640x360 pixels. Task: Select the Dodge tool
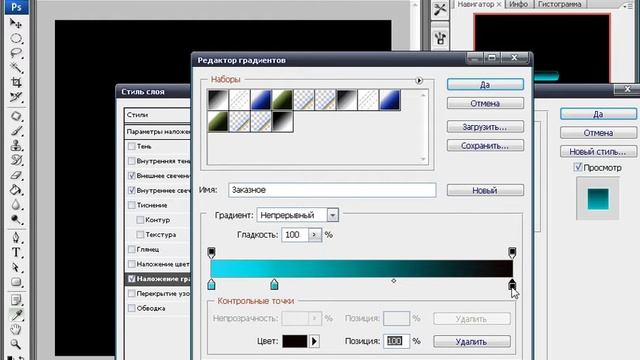click(x=16, y=220)
